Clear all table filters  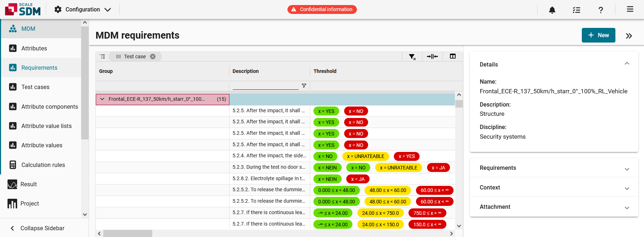click(412, 56)
